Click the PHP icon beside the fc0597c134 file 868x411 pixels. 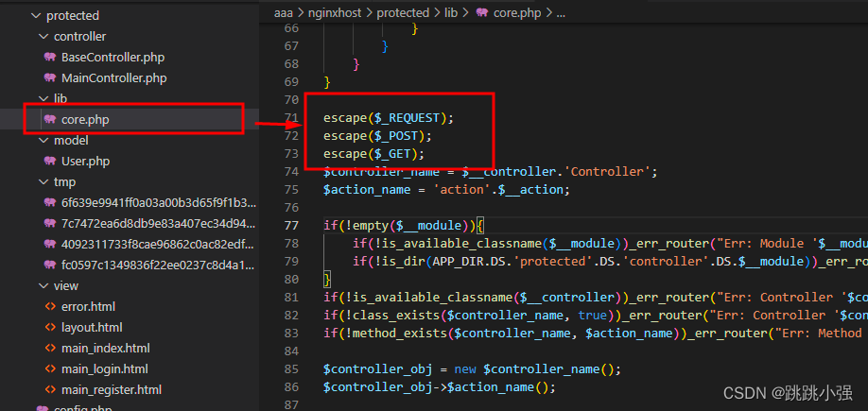click(50, 265)
